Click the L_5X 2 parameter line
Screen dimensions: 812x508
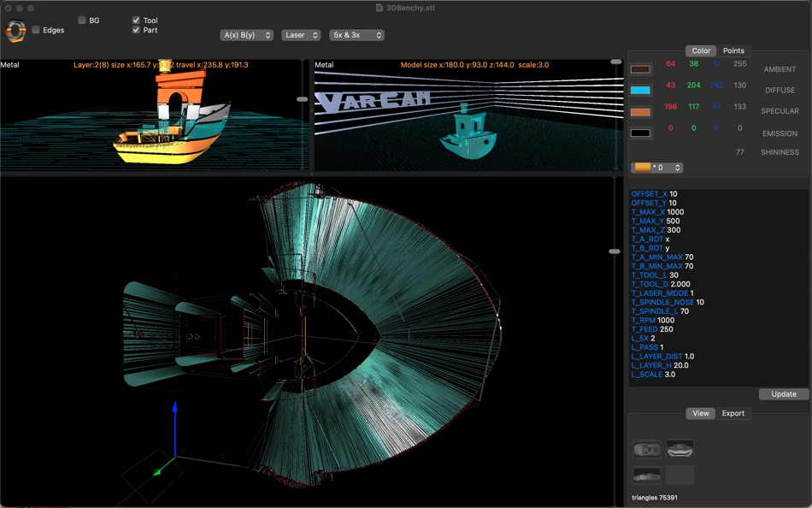643,339
